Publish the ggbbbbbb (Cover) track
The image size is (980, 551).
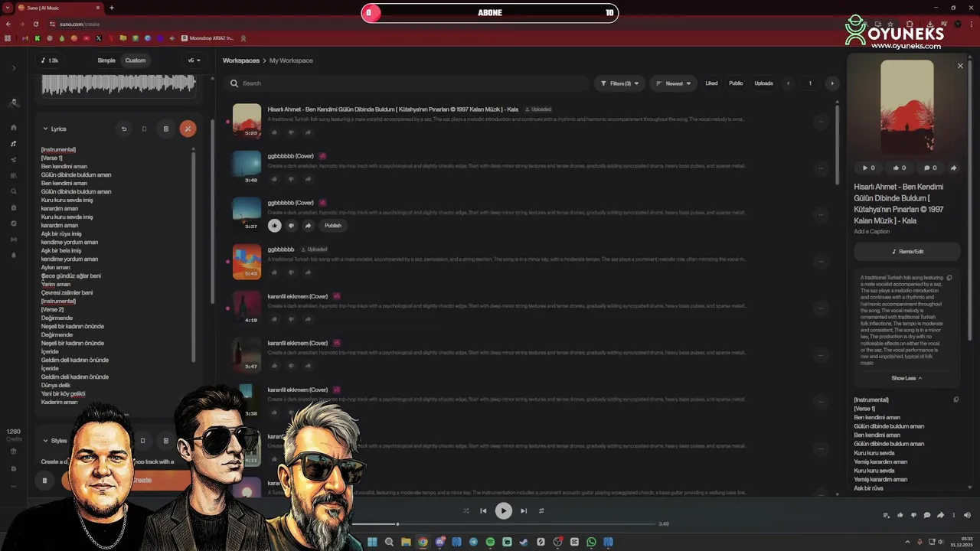[333, 226]
